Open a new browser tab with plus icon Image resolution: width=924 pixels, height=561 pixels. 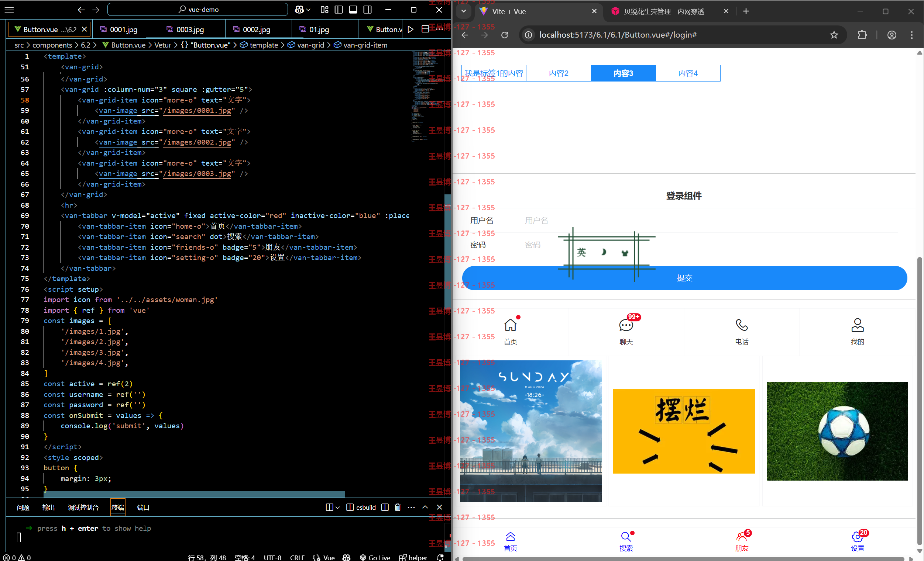click(x=746, y=11)
